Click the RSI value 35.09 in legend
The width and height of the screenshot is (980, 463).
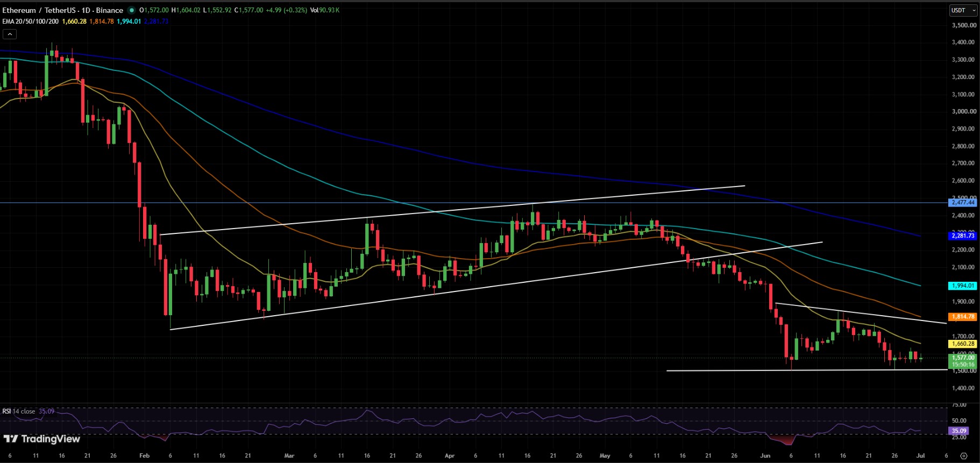pos(46,411)
